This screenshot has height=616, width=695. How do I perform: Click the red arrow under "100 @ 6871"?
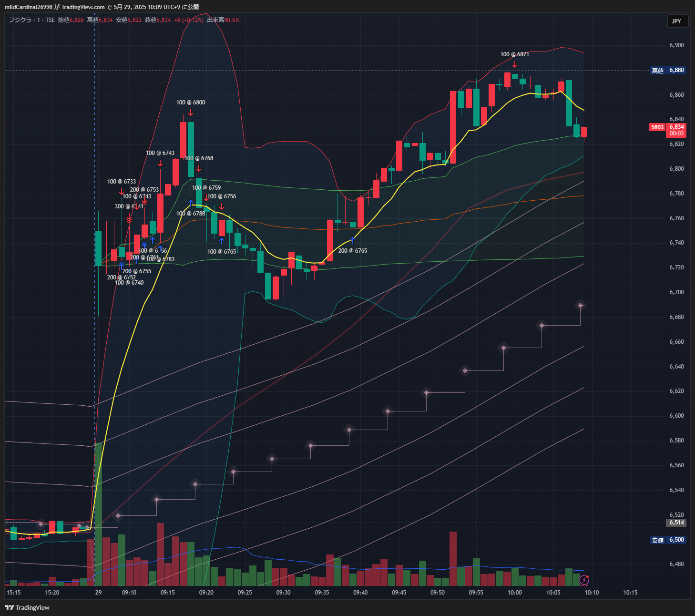515,64
